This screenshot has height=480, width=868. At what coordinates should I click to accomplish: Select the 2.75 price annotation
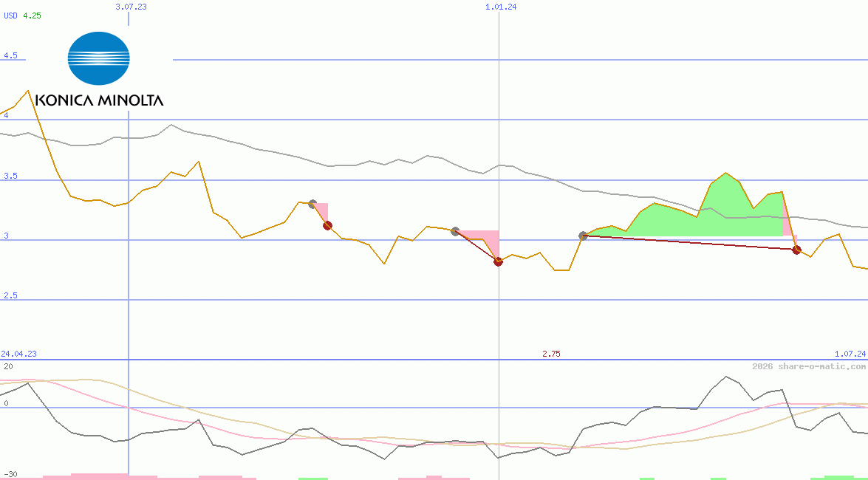[551, 354]
